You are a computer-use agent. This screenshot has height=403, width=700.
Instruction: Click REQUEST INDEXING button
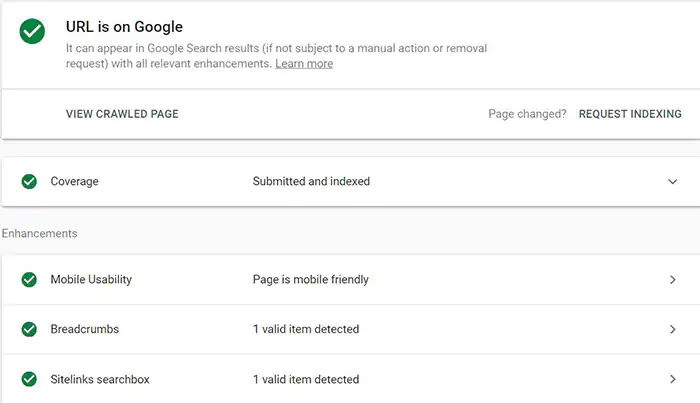point(630,114)
